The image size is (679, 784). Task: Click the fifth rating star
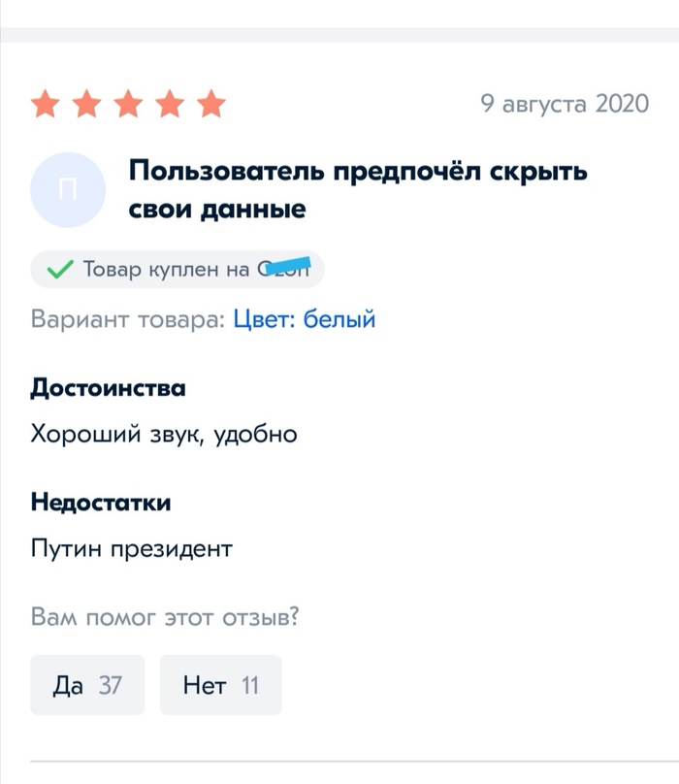211,104
